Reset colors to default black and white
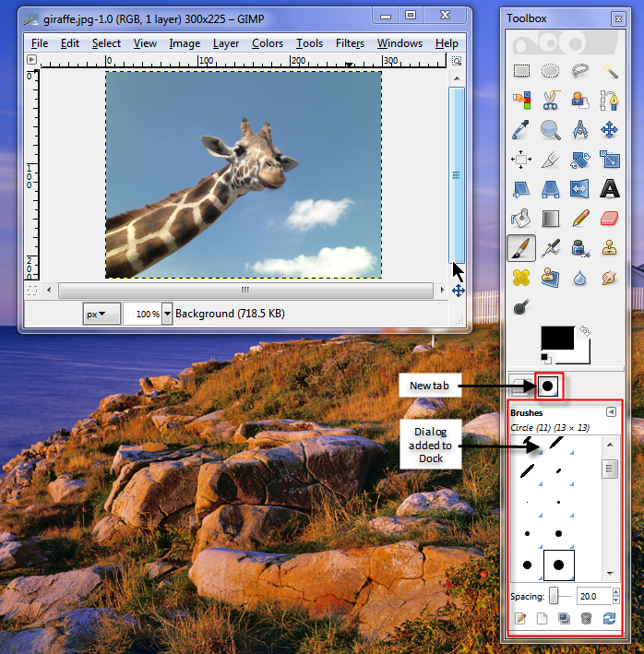 click(546, 358)
